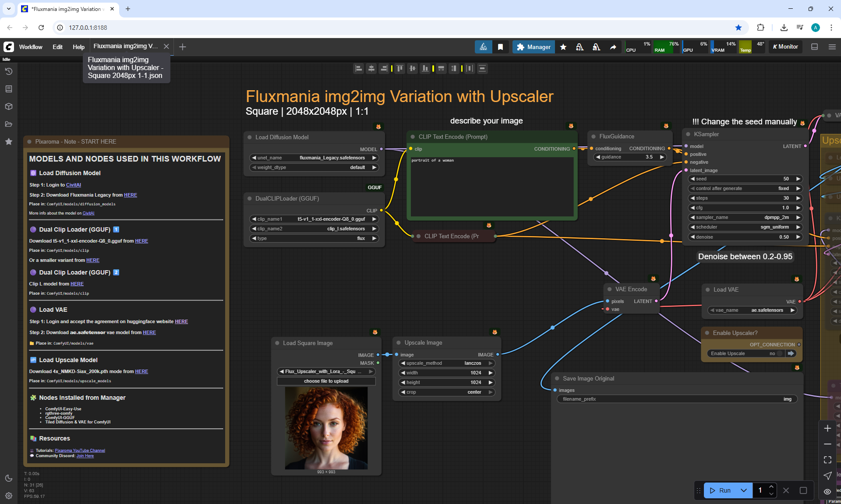Open the Workflows folder sidebar icon

tap(9, 124)
